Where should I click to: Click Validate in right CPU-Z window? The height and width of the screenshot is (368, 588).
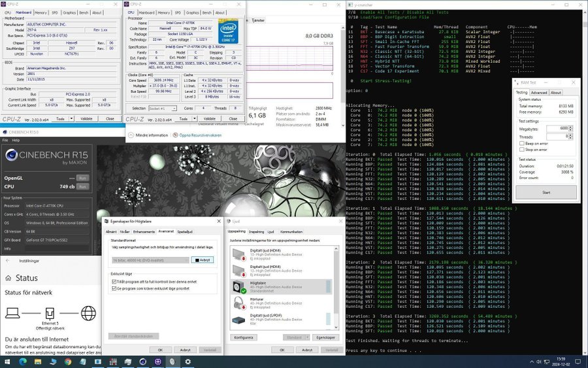click(210, 118)
